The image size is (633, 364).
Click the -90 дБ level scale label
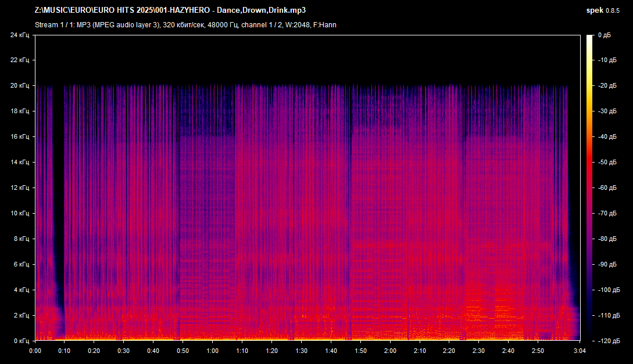[607, 264]
